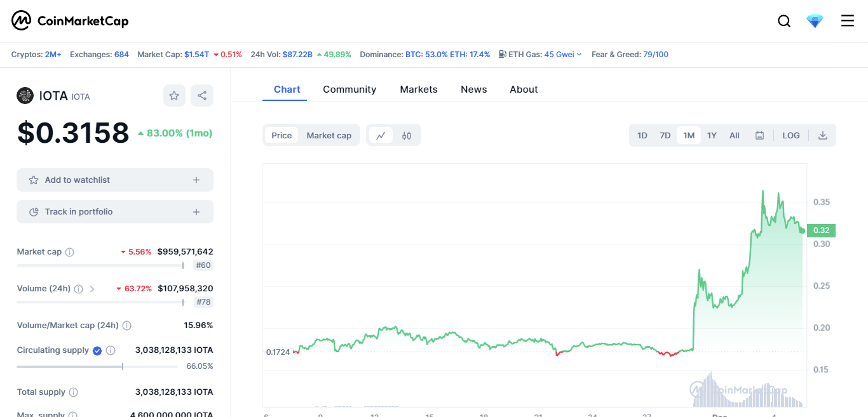Screen dimensions: 868x417
Task: Open the About tab
Action: 524,89
